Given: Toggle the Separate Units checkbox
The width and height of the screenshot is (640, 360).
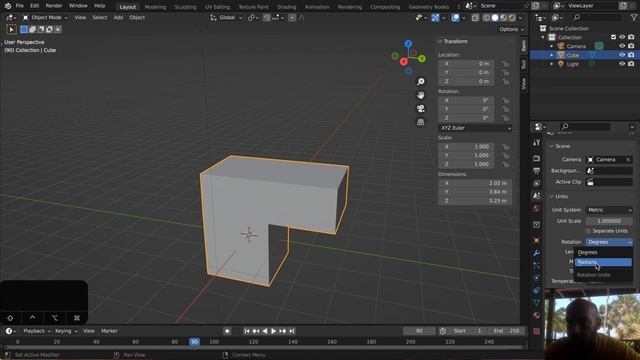Looking at the screenshot, I should click(588, 231).
